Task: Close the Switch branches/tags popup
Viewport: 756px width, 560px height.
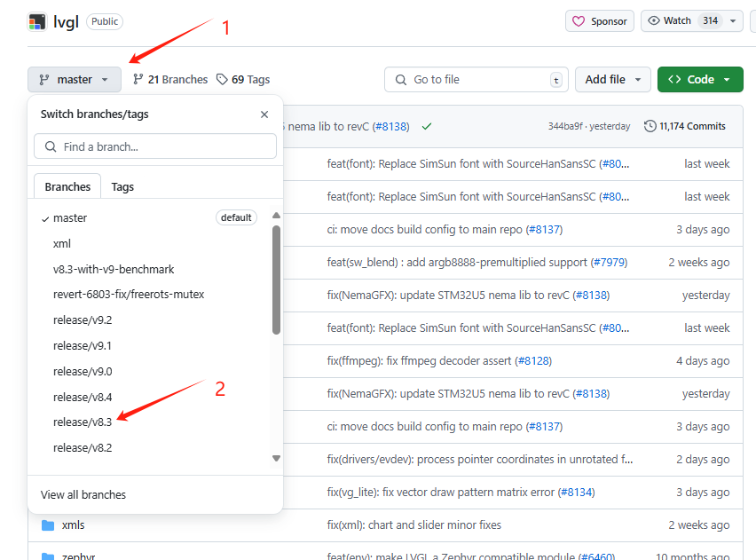Action: click(264, 114)
